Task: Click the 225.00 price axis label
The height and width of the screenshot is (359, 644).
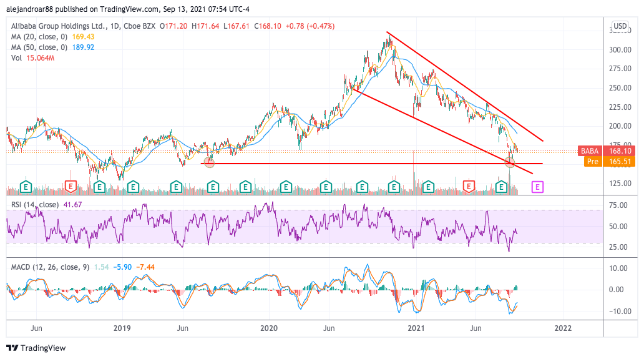Action: [620, 107]
